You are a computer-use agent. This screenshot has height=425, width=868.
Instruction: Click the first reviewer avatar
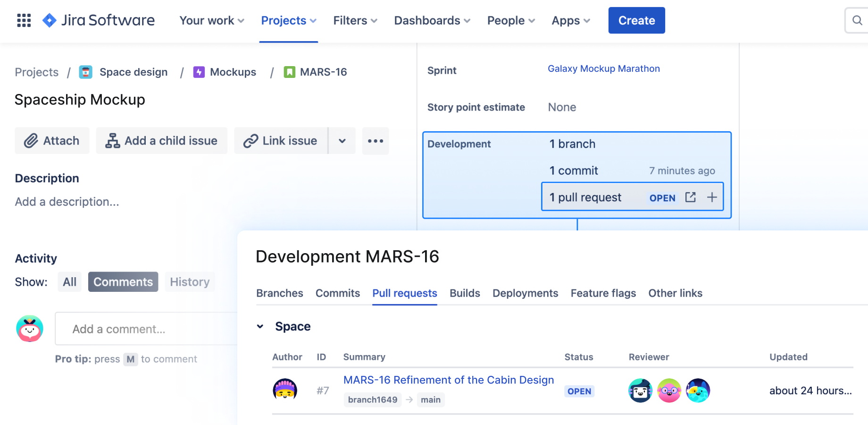click(x=640, y=391)
